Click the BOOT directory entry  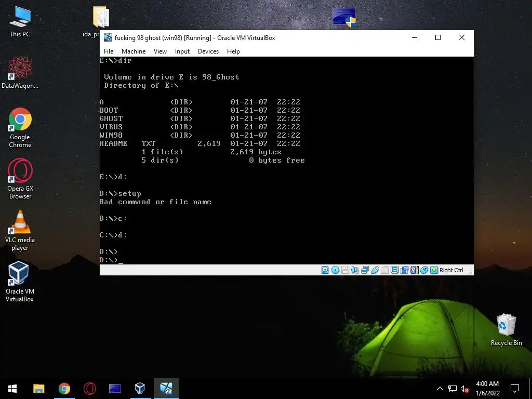[x=200, y=110]
